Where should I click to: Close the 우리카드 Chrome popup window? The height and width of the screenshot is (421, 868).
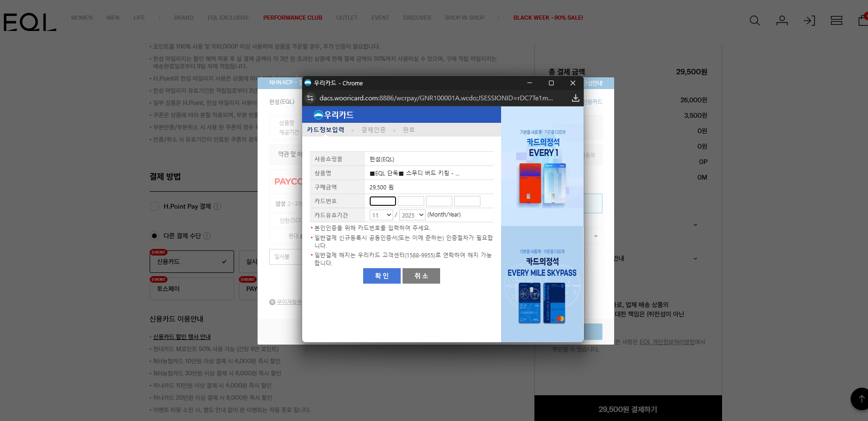click(x=573, y=83)
